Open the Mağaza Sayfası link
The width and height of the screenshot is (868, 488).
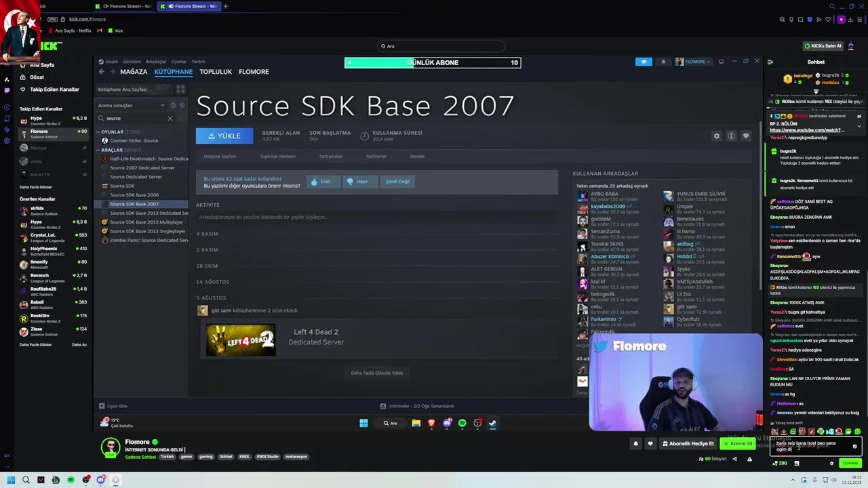click(x=220, y=156)
